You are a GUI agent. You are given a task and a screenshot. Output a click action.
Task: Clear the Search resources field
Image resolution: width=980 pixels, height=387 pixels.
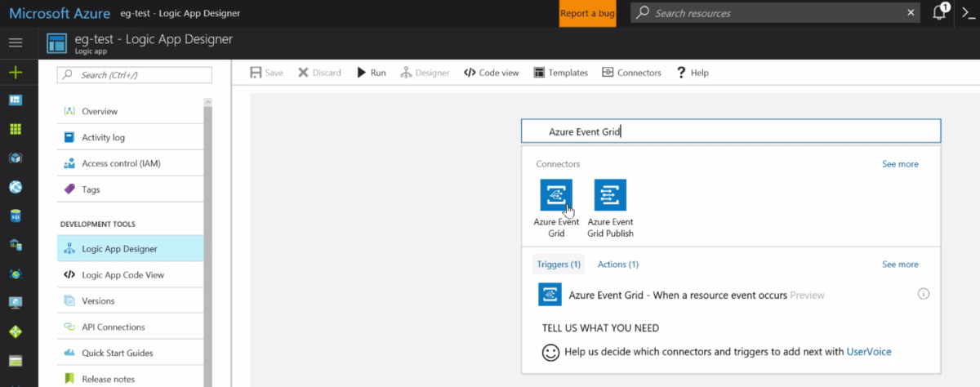click(x=912, y=13)
